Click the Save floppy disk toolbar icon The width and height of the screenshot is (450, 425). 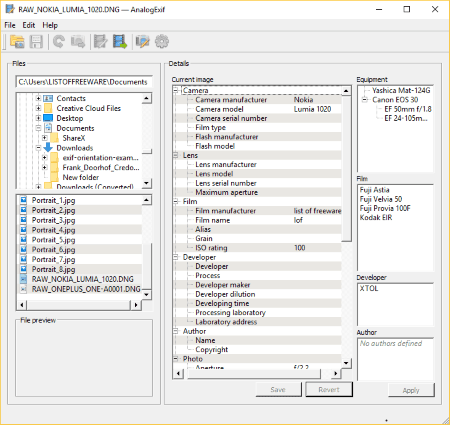(36, 42)
